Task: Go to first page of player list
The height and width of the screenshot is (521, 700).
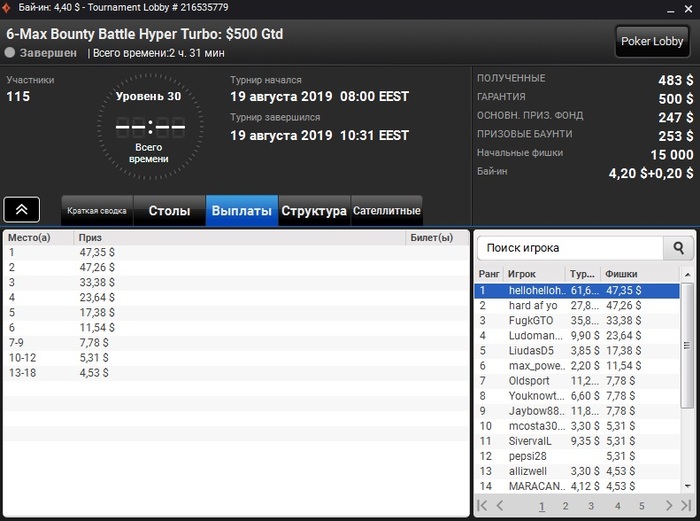Action: 482,505
